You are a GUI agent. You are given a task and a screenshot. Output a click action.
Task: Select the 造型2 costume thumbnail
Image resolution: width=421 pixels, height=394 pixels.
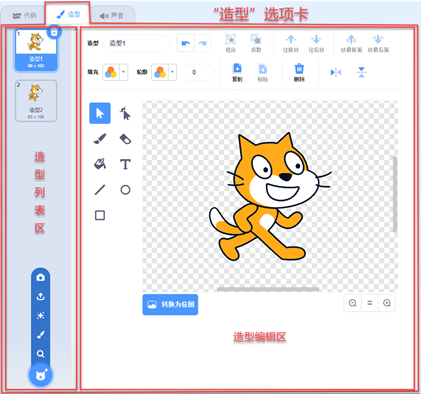[x=36, y=101]
